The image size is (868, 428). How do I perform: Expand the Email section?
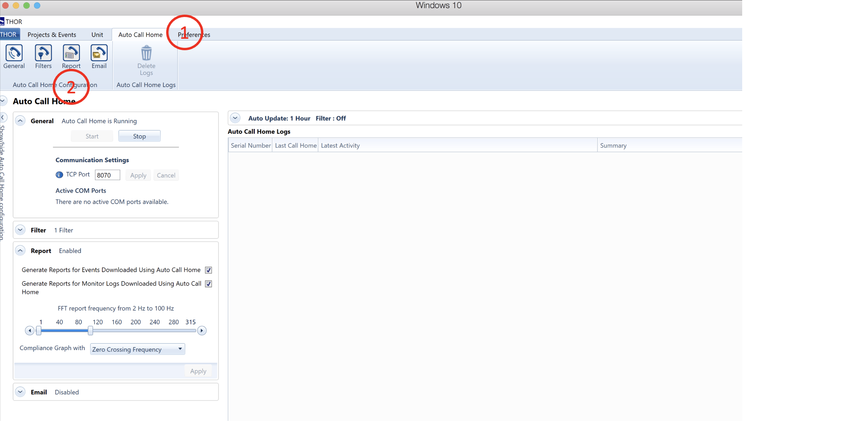tap(20, 392)
